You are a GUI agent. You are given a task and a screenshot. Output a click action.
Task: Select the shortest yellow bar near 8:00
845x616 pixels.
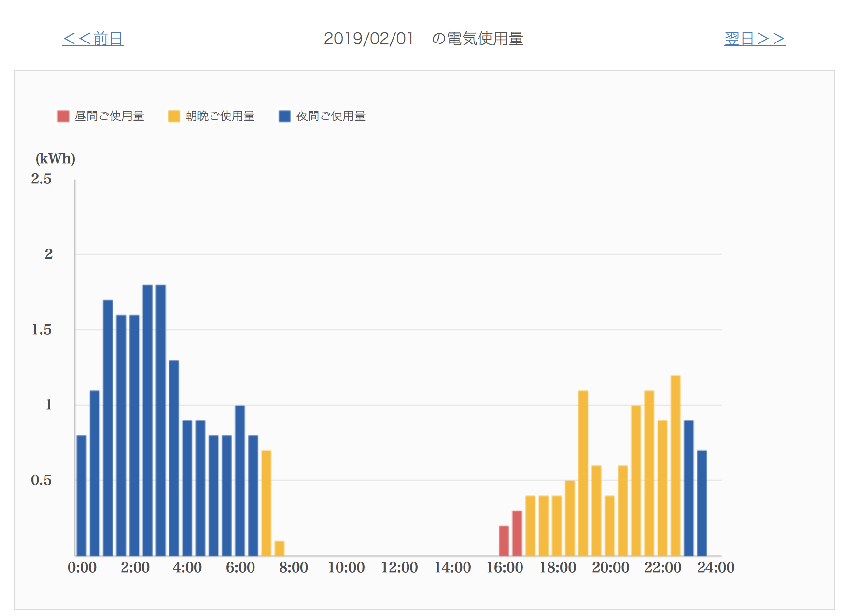280,548
